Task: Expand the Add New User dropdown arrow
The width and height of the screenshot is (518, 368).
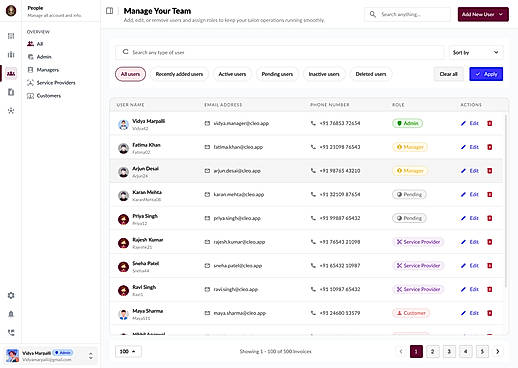Action: [x=501, y=14]
